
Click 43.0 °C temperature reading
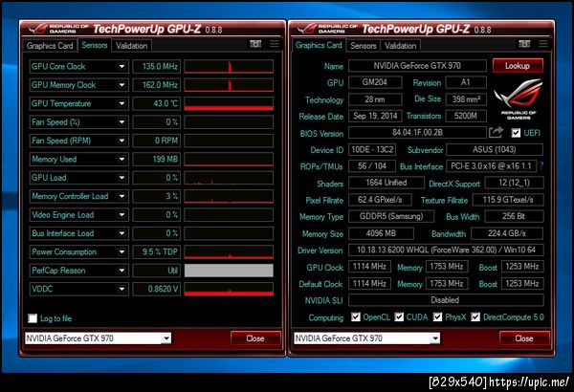[x=156, y=103]
